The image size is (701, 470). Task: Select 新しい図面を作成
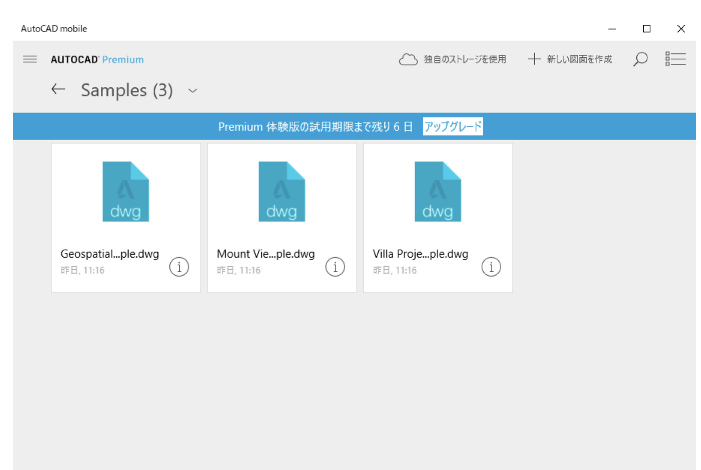pyautogui.click(x=579, y=59)
